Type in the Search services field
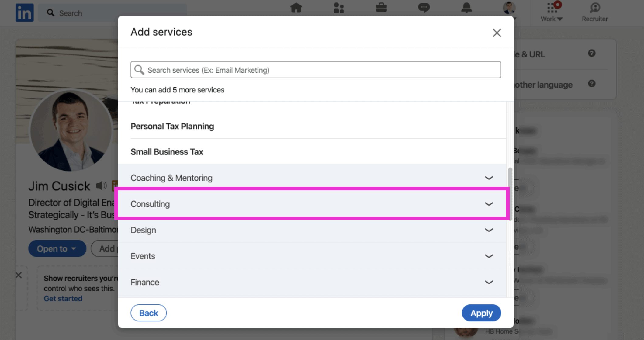This screenshot has height=340, width=644. click(315, 70)
